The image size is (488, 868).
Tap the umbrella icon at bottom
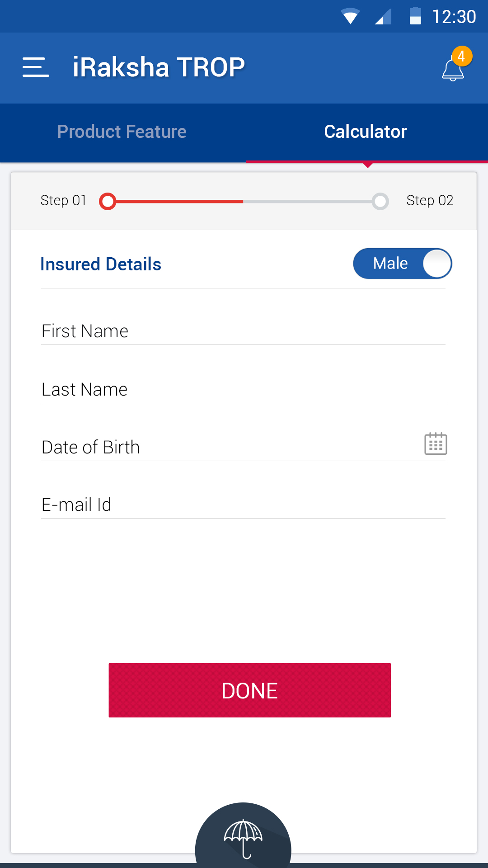(x=243, y=838)
